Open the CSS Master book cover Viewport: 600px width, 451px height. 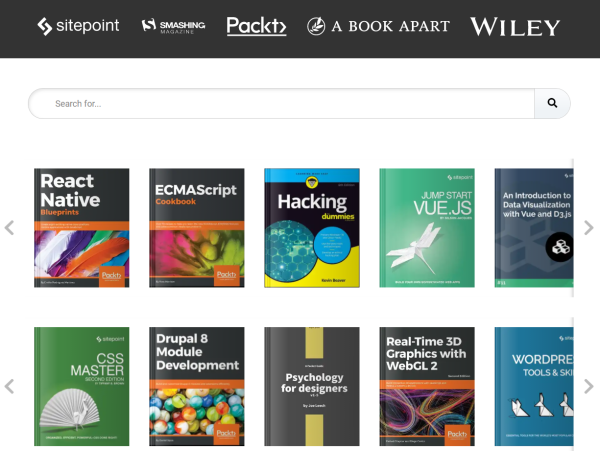[82, 386]
